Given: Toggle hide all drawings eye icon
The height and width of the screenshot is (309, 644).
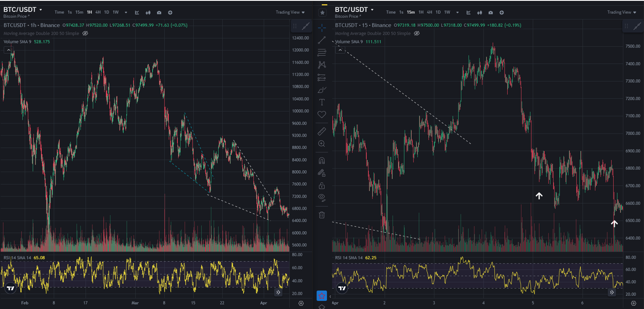Looking at the screenshot, I should [322, 197].
